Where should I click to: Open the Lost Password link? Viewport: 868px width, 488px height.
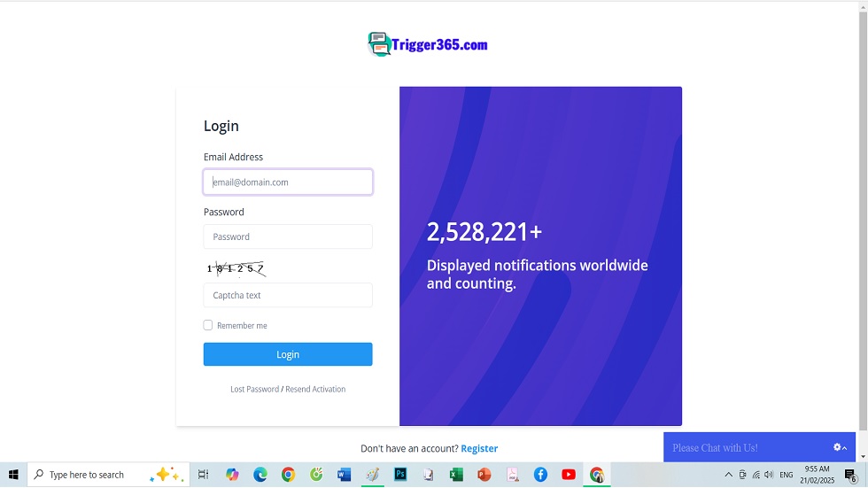(x=254, y=389)
